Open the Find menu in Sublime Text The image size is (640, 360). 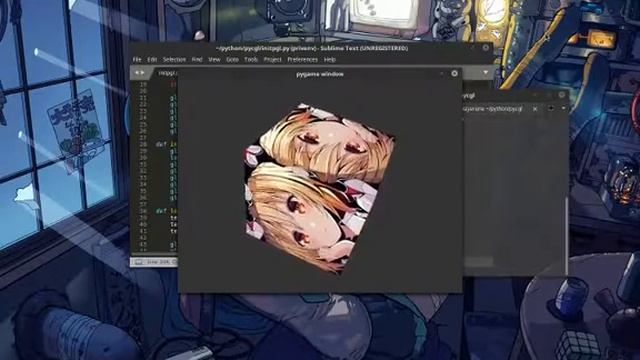tap(197, 60)
